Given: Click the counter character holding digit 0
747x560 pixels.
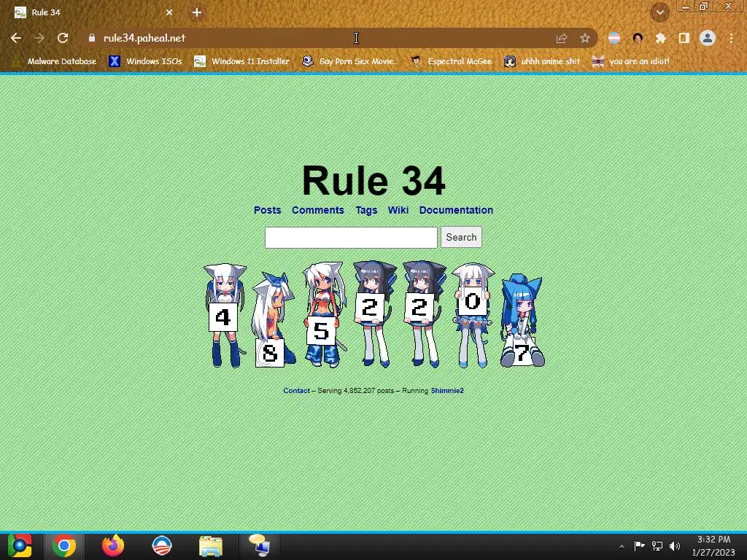Looking at the screenshot, I should click(x=473, y=315).
